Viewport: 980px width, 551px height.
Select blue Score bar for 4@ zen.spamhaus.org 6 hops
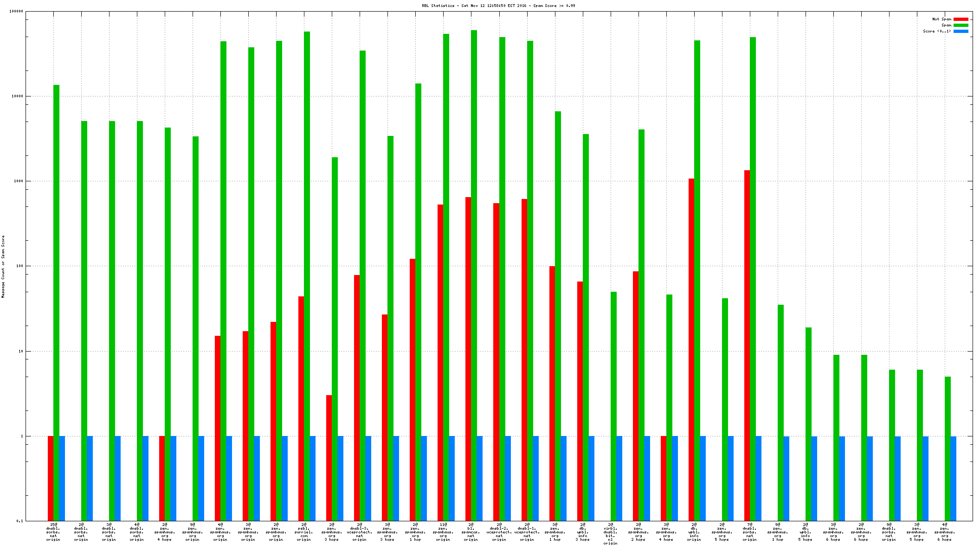(954, 478)
